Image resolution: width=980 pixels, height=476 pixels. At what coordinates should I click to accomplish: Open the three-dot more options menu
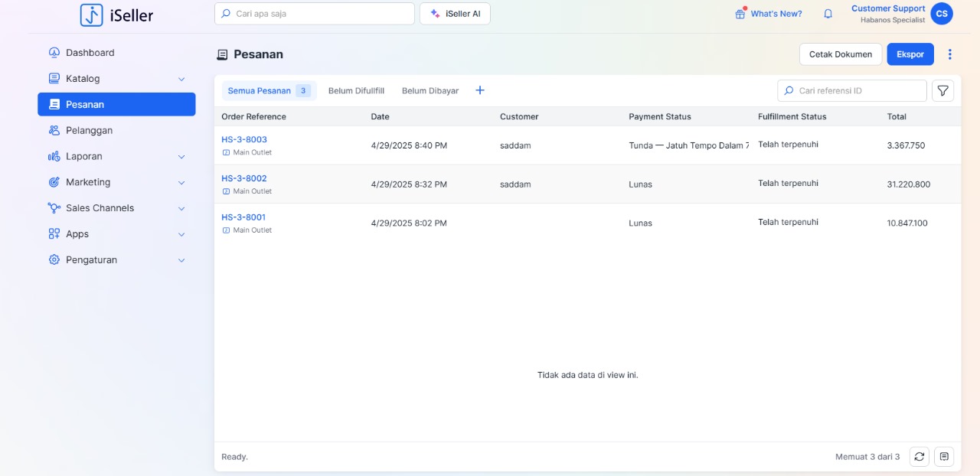[950, 54]
